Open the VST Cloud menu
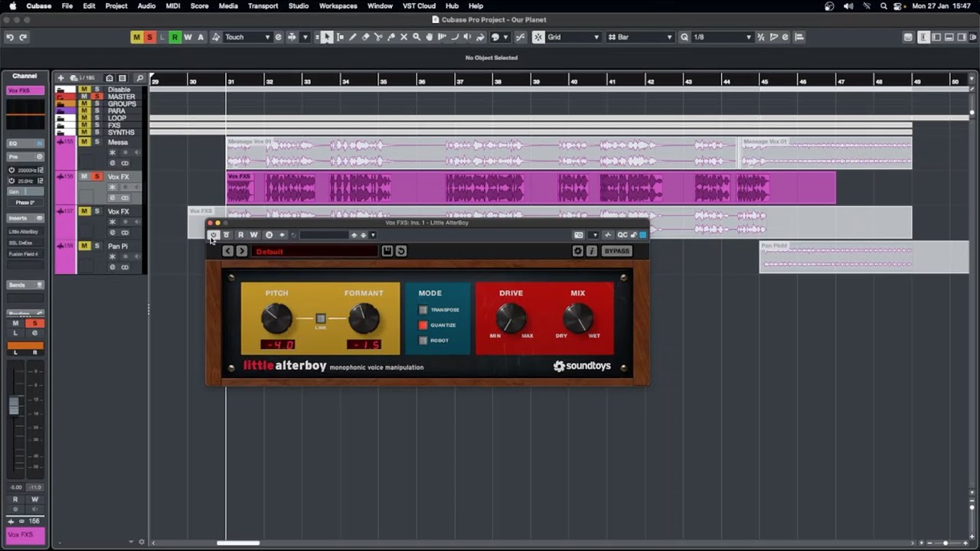The height and width of the screenshot is (551, 980). point(419,6)
